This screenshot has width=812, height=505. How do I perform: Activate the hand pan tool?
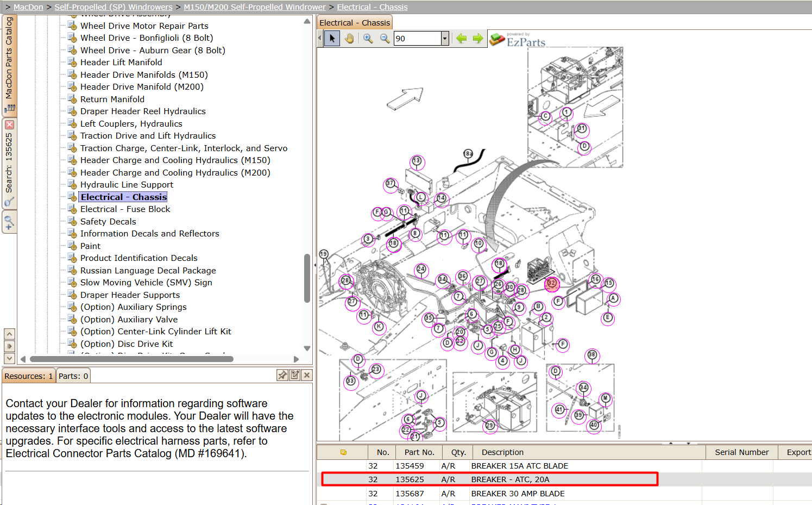pos(349,39)
